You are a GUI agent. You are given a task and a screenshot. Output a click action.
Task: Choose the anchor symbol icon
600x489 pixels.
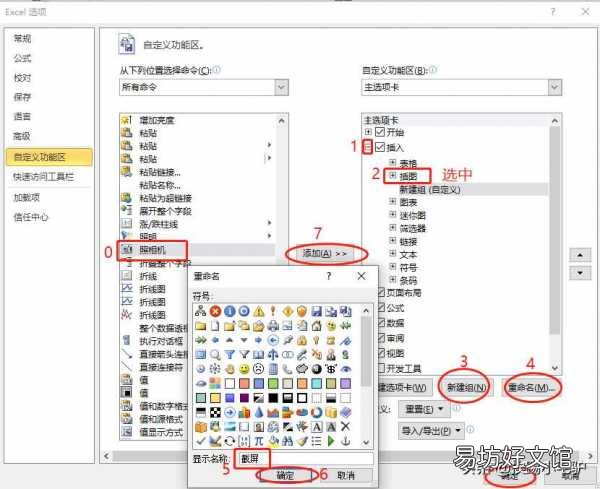coord(346,441)
